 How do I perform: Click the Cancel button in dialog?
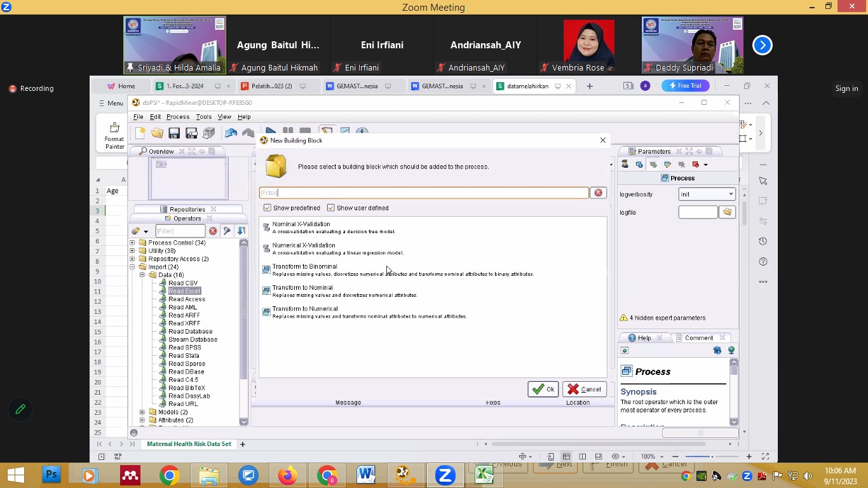[585, 390]
